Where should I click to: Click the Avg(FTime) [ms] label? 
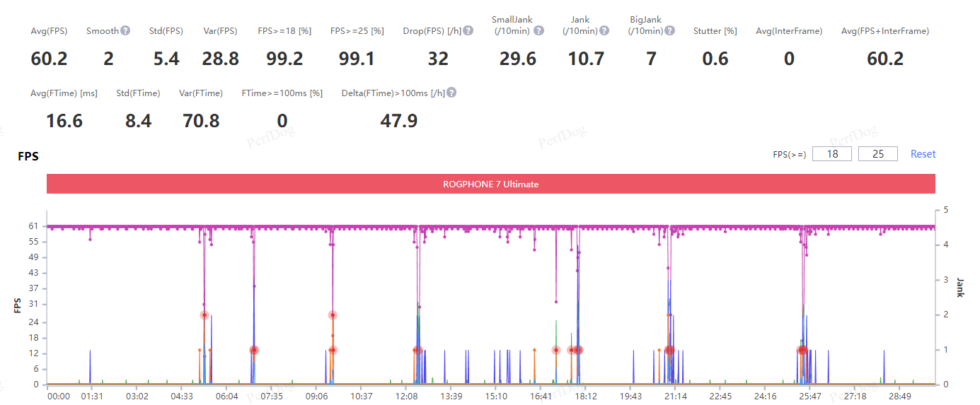coord(64,93)
